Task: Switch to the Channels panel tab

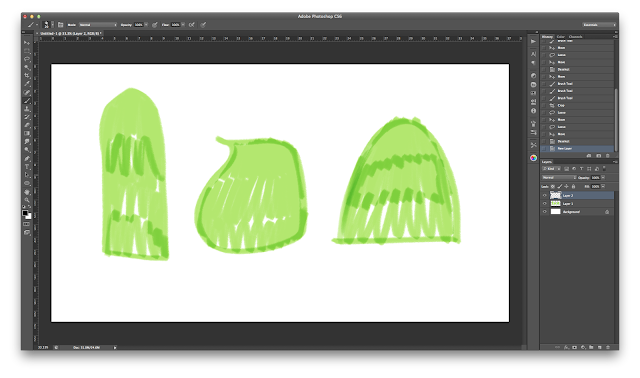Action: pyautogui.click(x=576, y=37)
